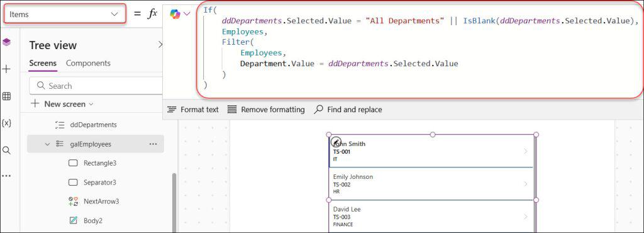The width and height of the screenshot is (644, 233).
Task: Select the Emily Johnson gallery item
Action: point(431,184)
